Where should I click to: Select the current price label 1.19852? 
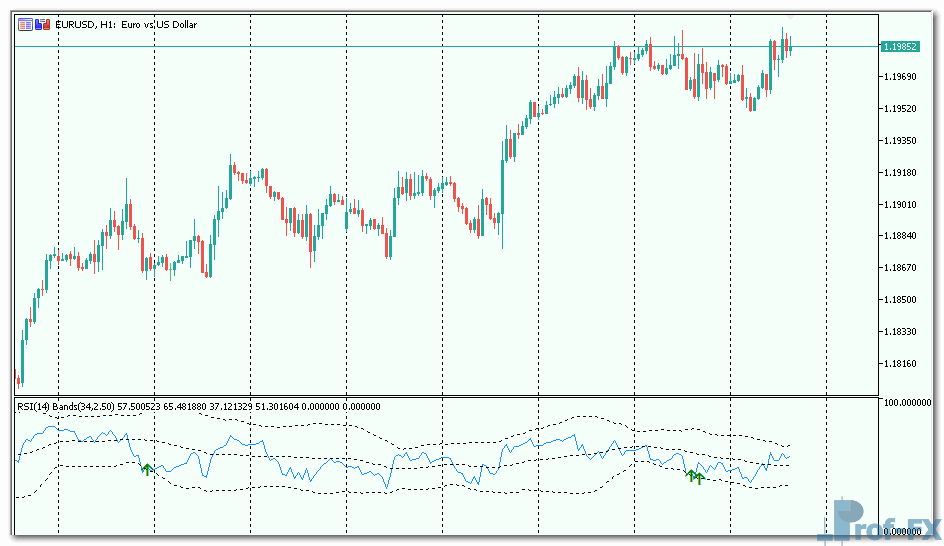pyautogui.click(x=900, y=46)
